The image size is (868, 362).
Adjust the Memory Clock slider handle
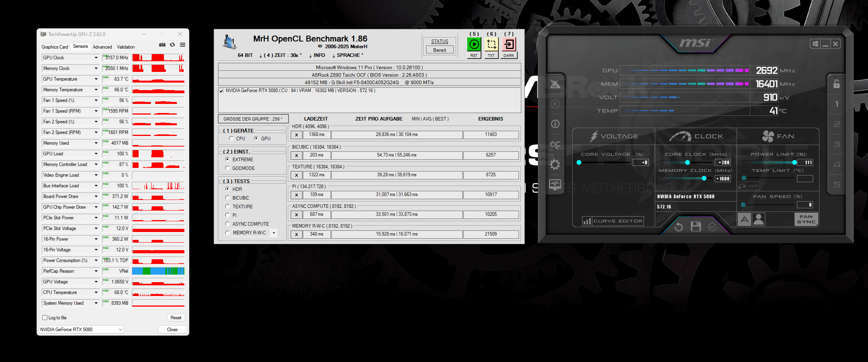click(704, 179)
